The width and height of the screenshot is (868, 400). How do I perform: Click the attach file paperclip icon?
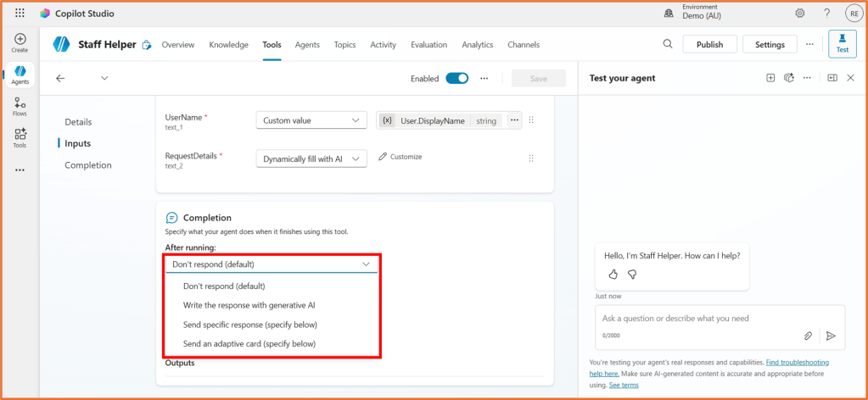click(x=809, y=336)
